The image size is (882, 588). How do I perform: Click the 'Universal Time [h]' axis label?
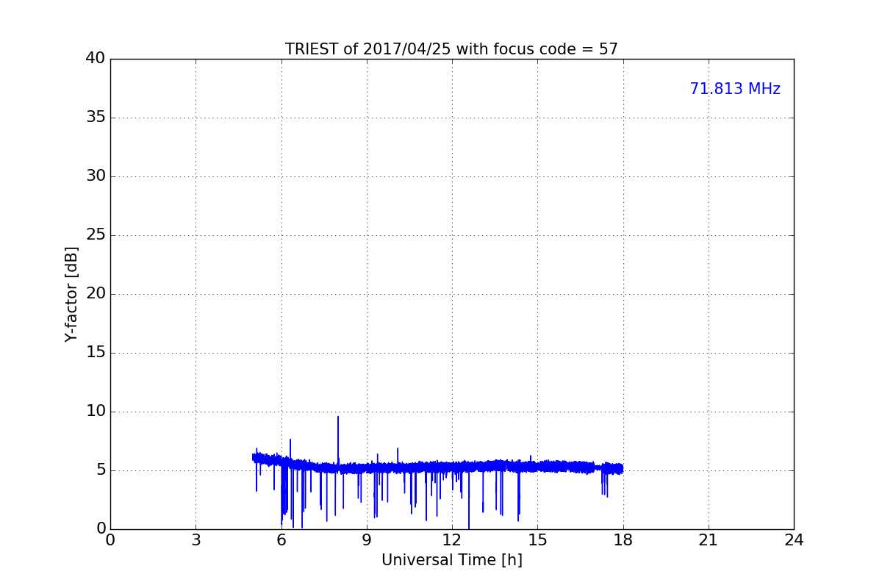[x=451, y=560]
